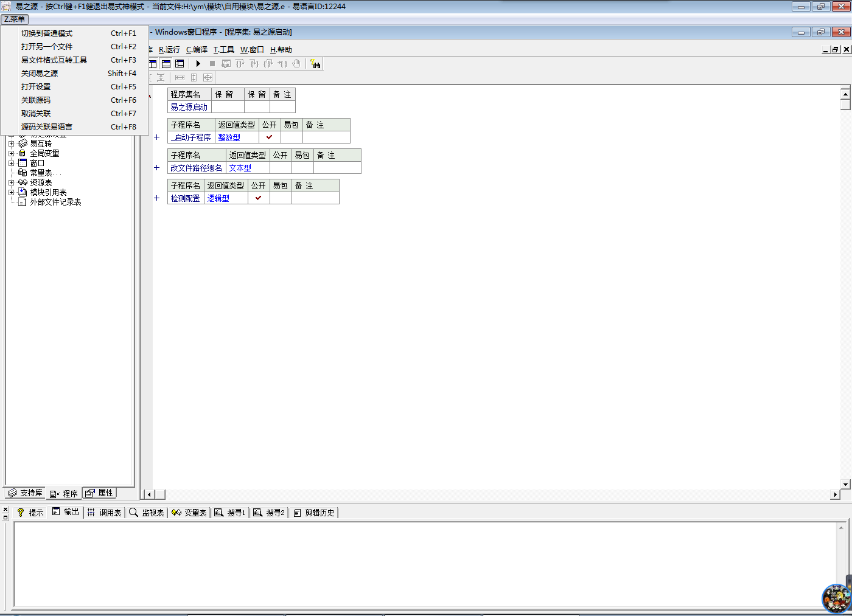Click the 易之源启动 program set name

click(x=189, y=107)
